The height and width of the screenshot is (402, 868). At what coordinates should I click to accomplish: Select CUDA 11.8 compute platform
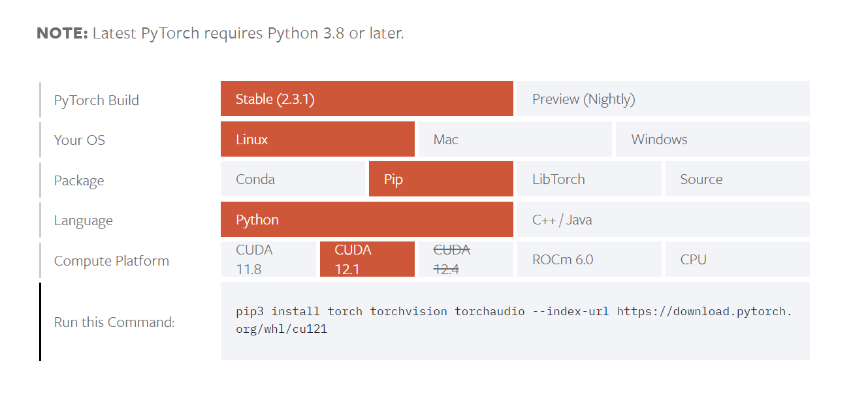coord(268,259)
